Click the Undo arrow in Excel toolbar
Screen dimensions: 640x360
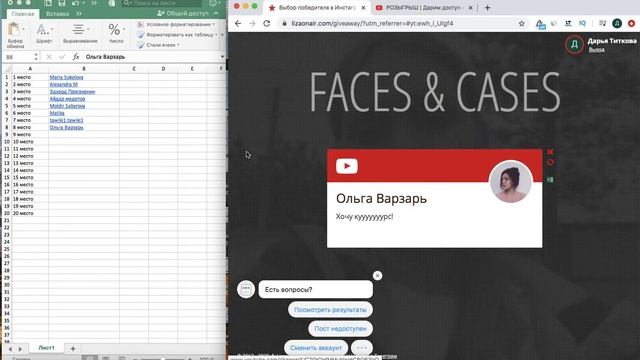[x=76, y=3]
